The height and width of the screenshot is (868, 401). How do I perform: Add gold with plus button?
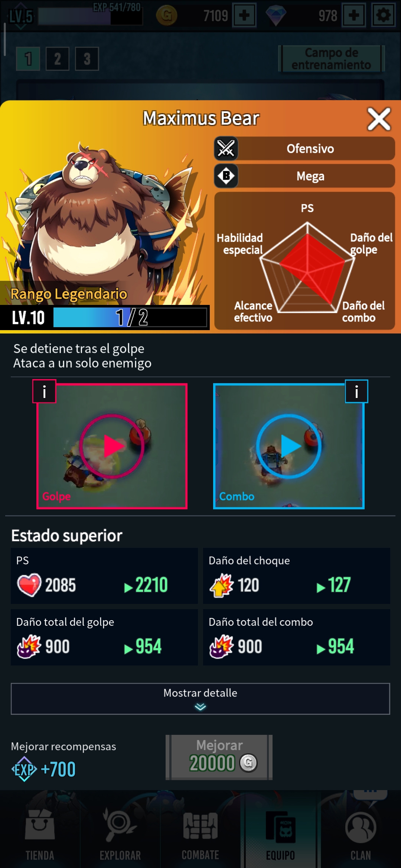click(244, 16)
